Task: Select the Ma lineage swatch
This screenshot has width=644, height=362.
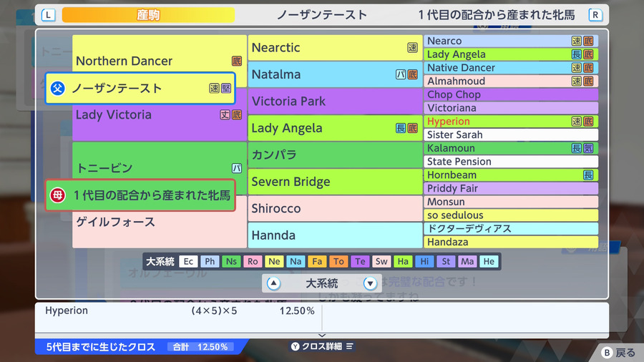Action: pyautogui.click(x=467, y=261)
